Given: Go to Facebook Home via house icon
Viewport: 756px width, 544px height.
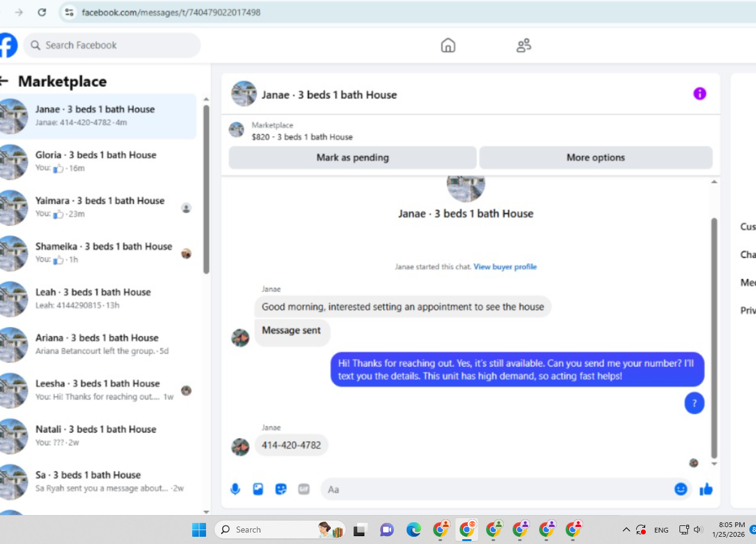Looking at the screenshot, I should (x=448, y=45).
